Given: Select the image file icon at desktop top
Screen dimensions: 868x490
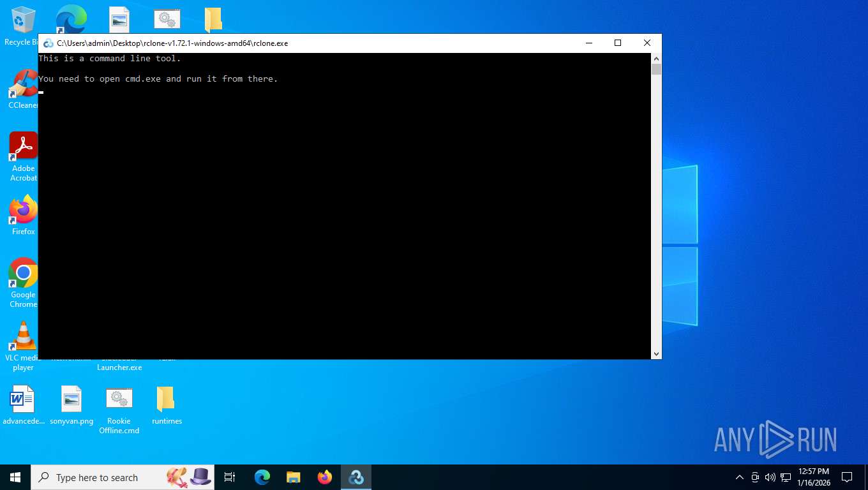Looking at the screenshot, I should pyautogui.click(x=119, y=19).
